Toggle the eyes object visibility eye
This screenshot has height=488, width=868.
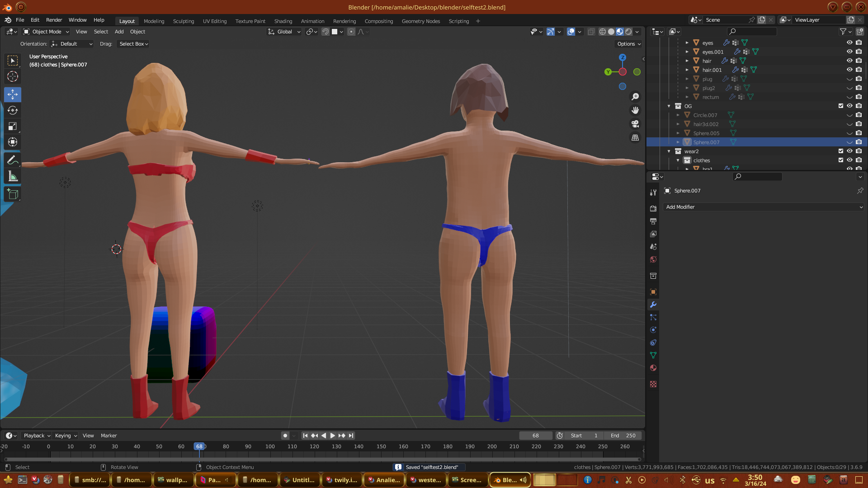coord(849,42)
